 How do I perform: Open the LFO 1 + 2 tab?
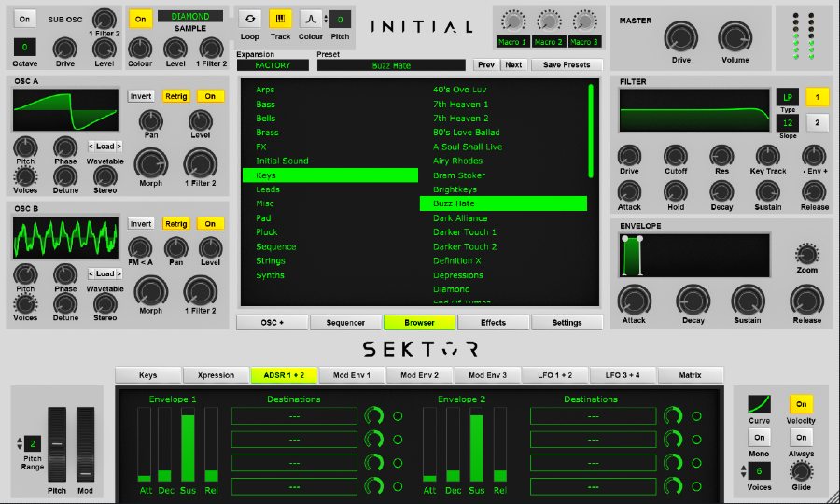[554, 375]
